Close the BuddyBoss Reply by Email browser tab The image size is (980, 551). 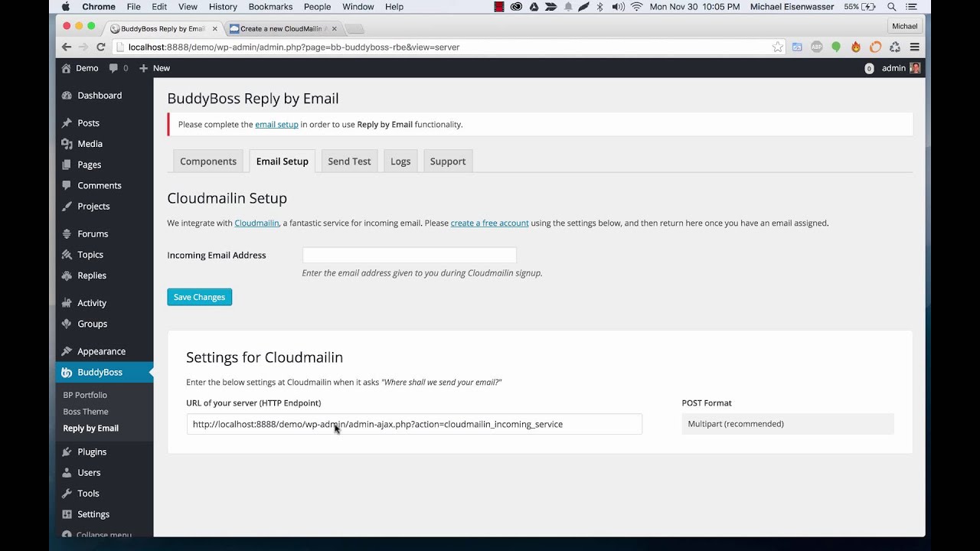pos(214,29)
